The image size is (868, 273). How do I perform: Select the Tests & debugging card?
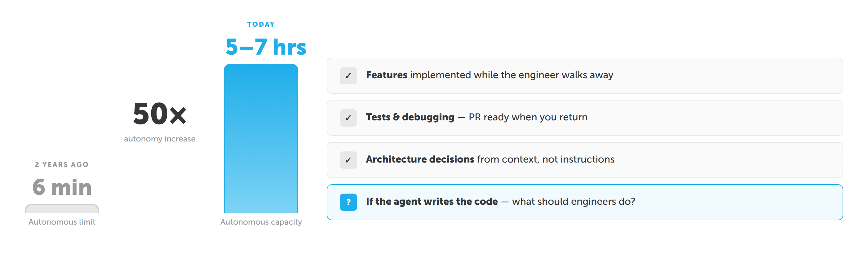(x=585, y=118)
